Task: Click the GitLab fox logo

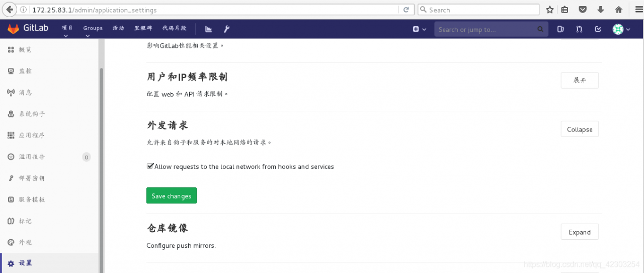Action: (x=13, y=29)
